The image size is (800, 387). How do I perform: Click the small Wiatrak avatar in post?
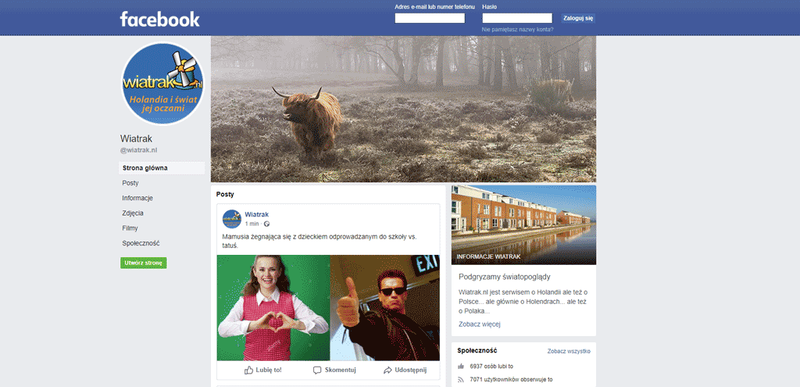(232, 219)
